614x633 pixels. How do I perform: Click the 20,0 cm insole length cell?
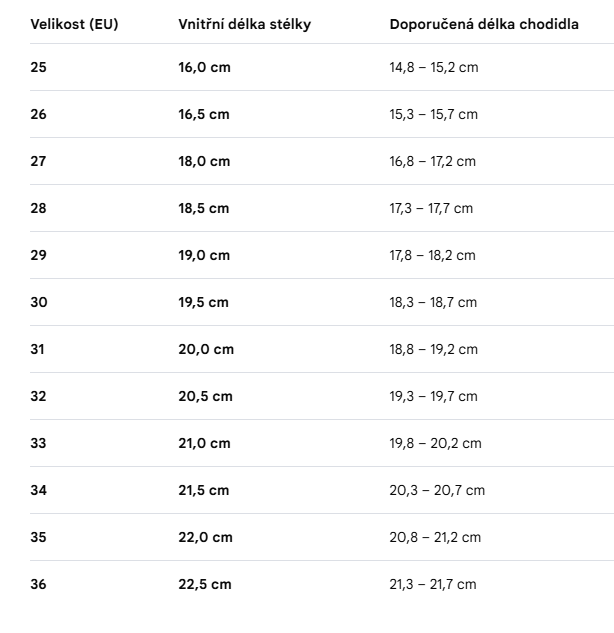(206, 349)
